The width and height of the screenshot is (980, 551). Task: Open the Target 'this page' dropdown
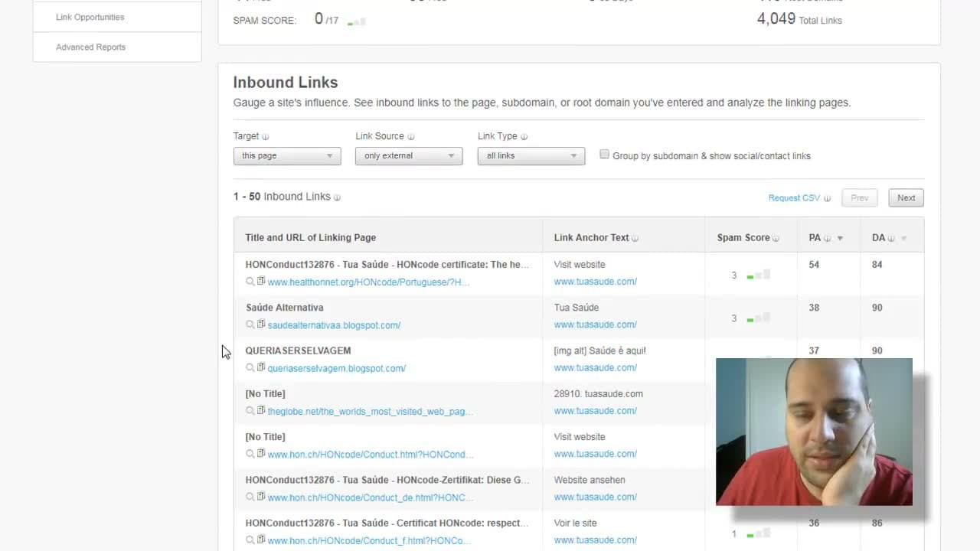pyautogui.click(x=287, y=156)
